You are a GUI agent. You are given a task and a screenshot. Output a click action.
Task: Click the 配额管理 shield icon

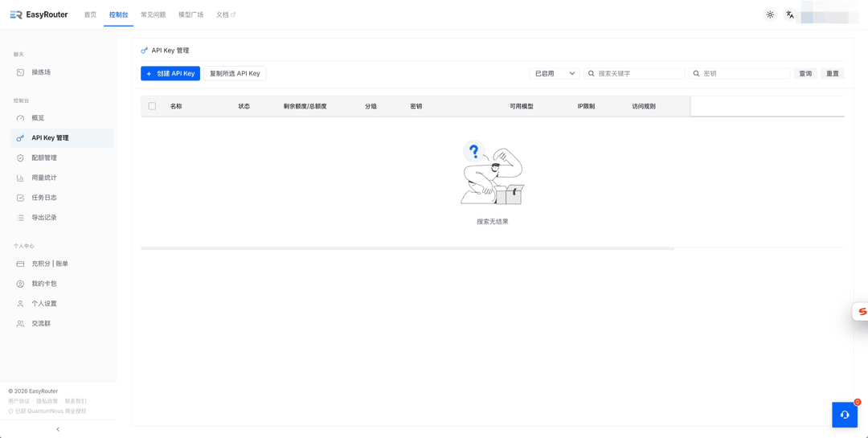(20, 158)
